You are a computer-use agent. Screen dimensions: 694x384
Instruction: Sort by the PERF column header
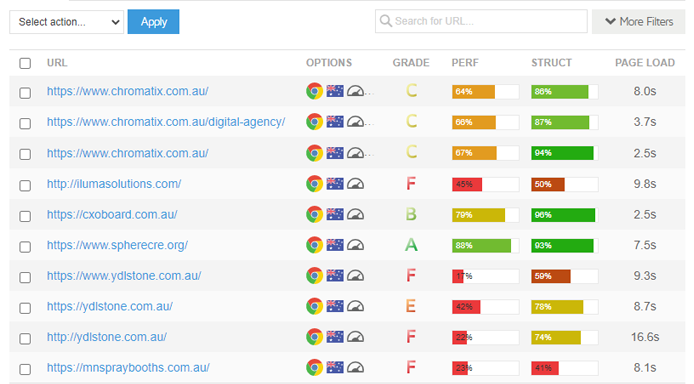click(465, 63)
